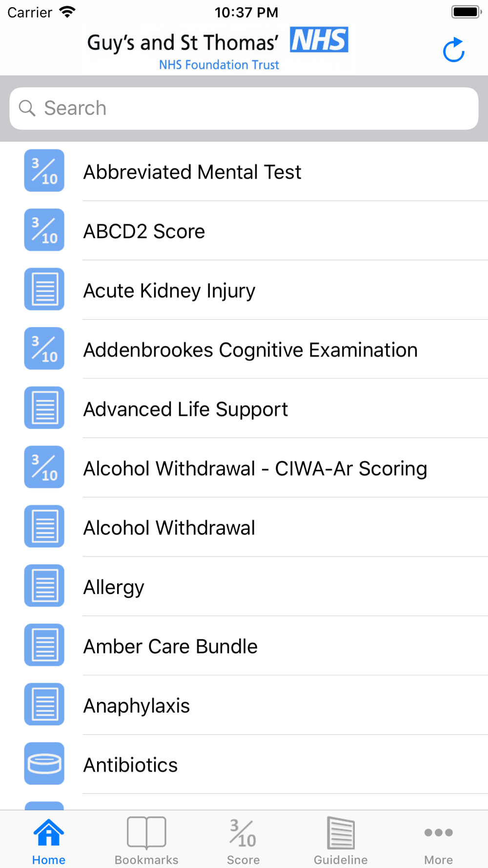Open the More tab
Screen dimensions: 488x868
pyautogui.click(x=438, y=841)
